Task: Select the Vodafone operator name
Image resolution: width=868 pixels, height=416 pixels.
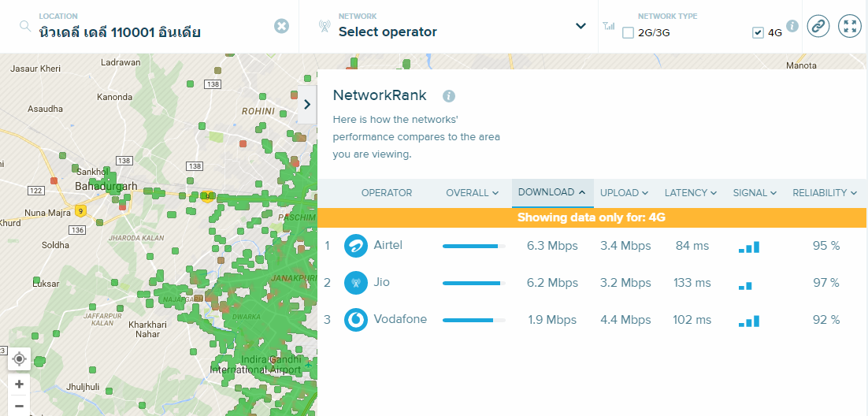Action: pyautogui.click(x=400, y=319)
